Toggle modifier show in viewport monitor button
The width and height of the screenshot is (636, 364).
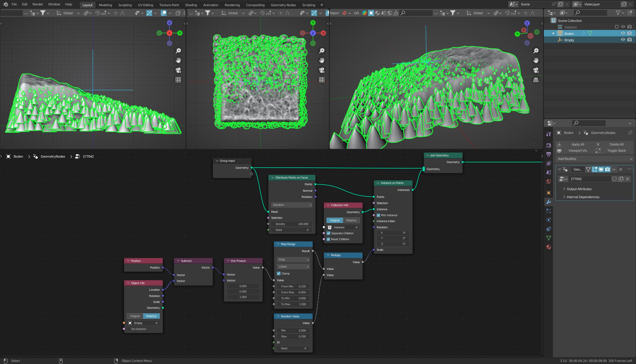(601, 169)
